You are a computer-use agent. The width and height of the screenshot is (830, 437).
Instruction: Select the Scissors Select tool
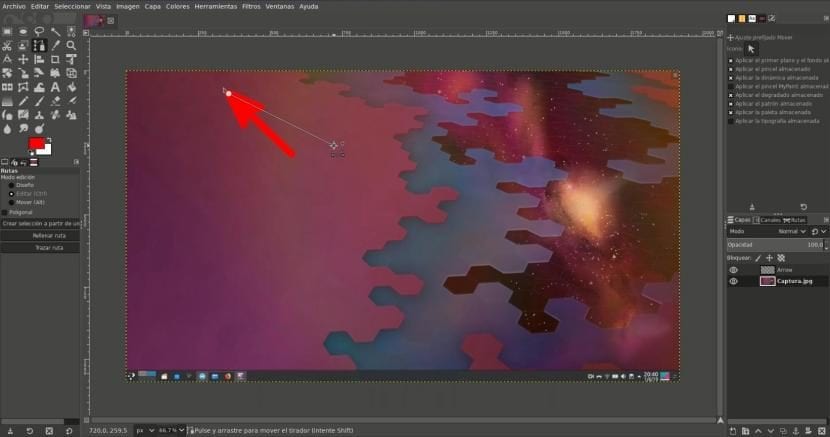click(8, 45)
